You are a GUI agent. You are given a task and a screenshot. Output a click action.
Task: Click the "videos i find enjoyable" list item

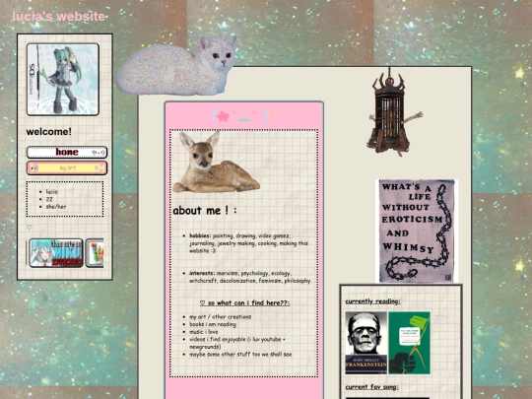pyautogui.click(x=237, y=343)
